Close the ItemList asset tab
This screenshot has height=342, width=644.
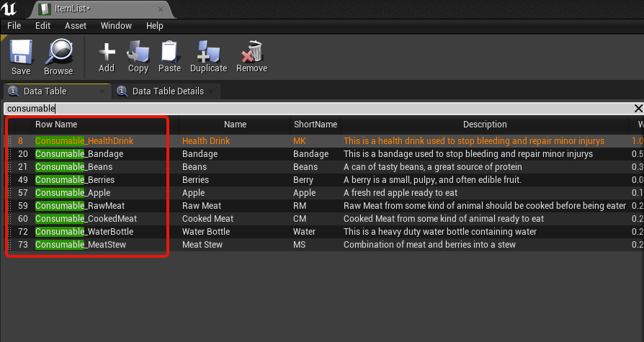[161, 9]
